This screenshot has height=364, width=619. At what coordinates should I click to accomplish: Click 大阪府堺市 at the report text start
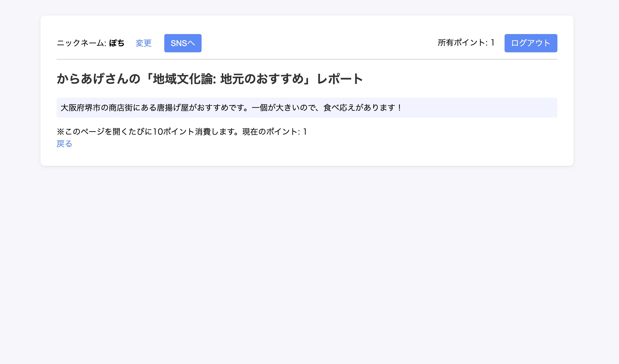81,108
